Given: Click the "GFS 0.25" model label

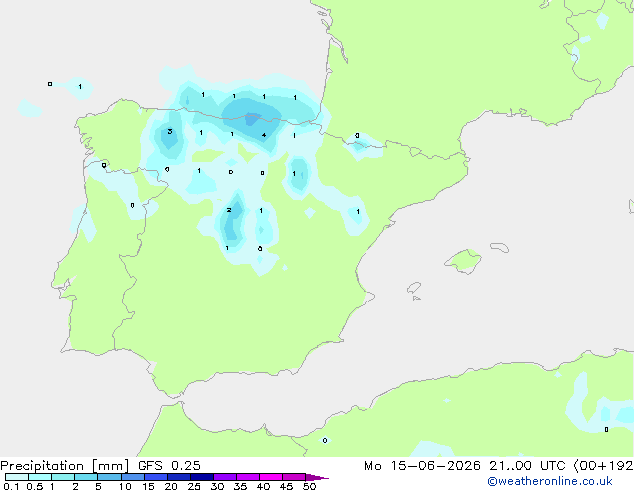Looking at the screenshot, I should click(169, 466).
